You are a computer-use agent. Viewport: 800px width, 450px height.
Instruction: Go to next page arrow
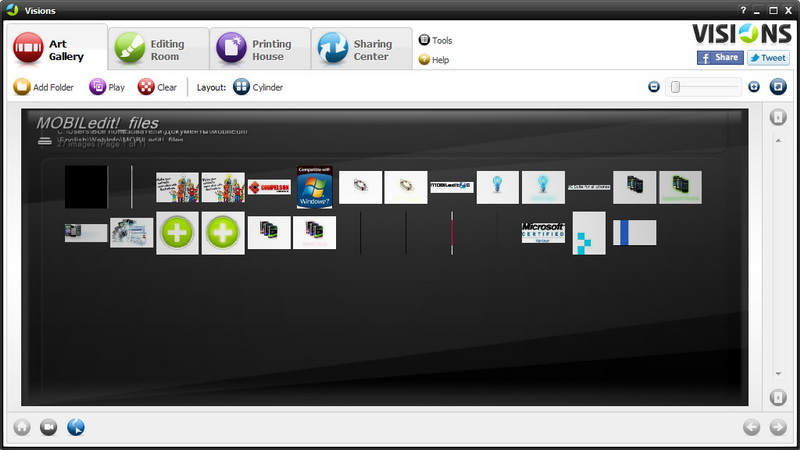point(778,427)
